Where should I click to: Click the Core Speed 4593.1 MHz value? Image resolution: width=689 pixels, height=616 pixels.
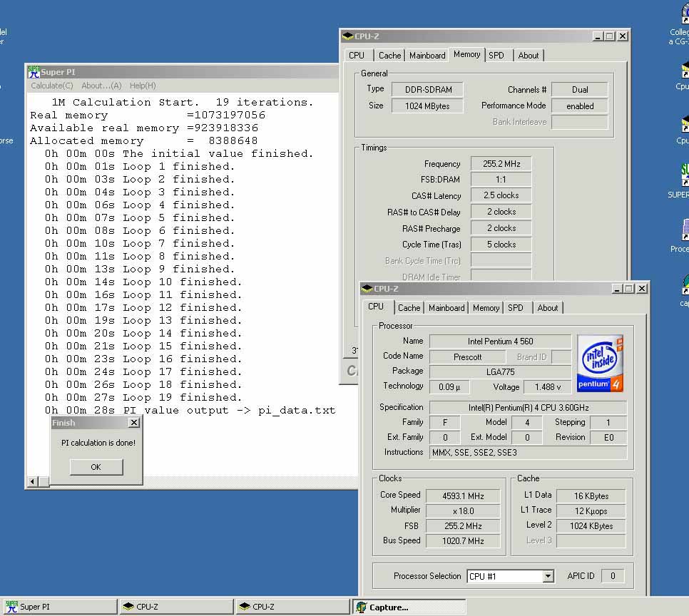tap(463, 496)
